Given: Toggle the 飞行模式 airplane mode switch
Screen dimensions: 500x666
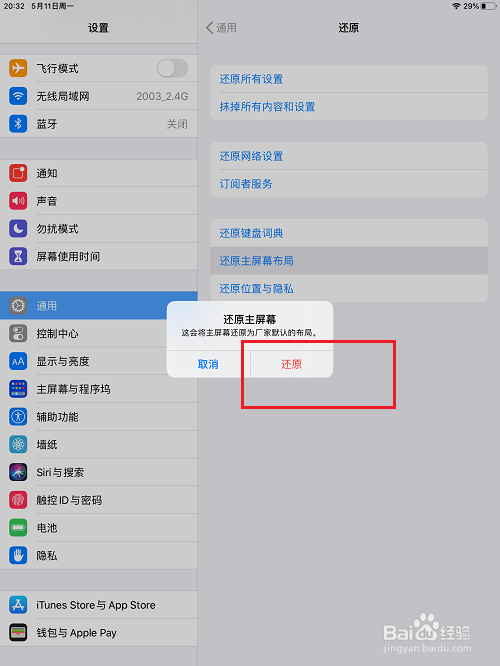Looking at the screenshot, I should pyautogui.click(x=172, y=68).
